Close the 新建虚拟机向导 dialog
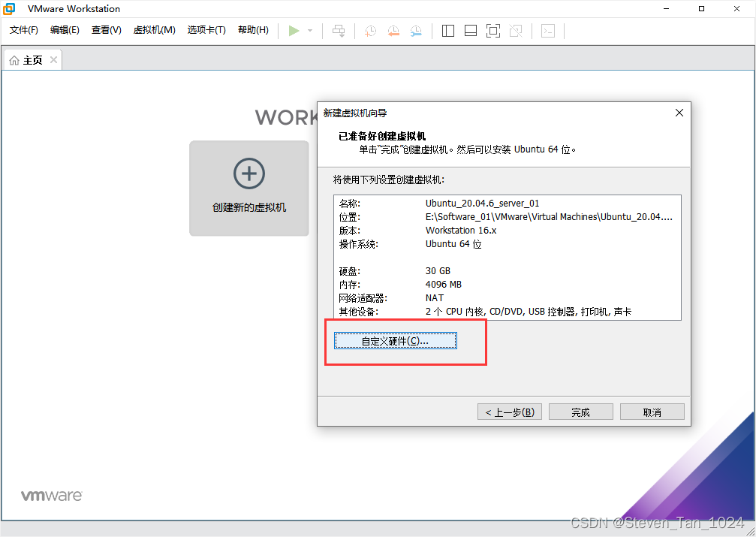This screenshot has width=756, height=537. coord(679,113)
